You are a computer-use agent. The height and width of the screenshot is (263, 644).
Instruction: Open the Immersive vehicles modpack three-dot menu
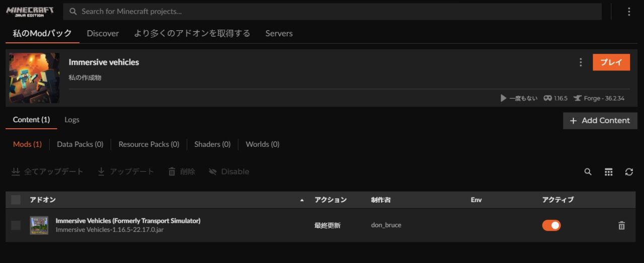click(581, 62)
